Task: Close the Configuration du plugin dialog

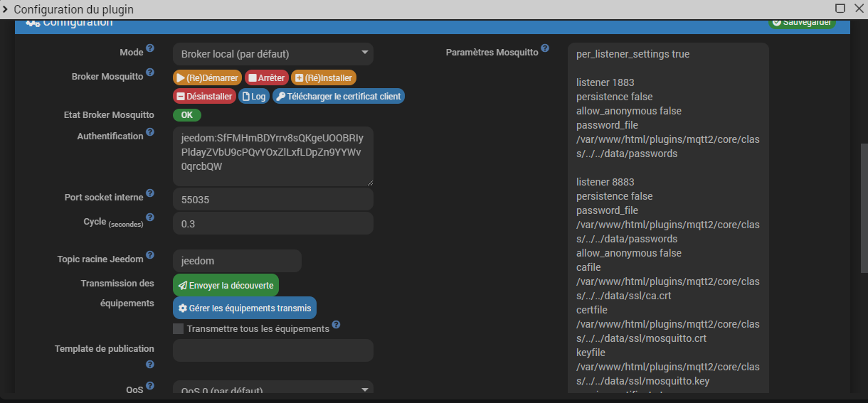Action: click(857, 9)
